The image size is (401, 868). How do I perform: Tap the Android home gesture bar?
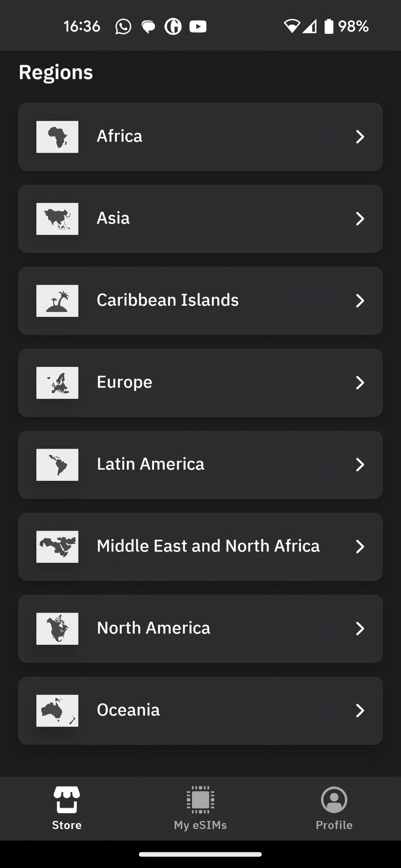point(200,854)
